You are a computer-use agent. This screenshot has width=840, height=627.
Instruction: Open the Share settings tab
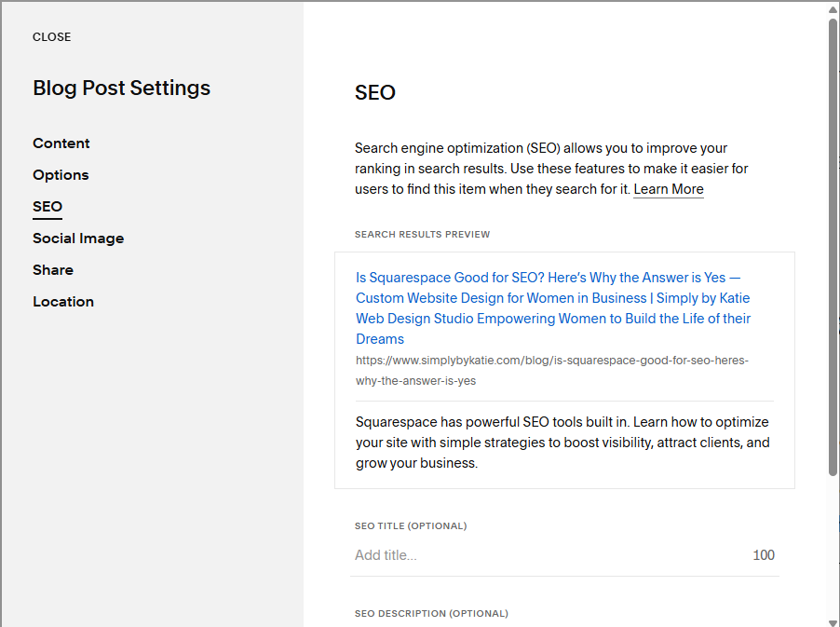click(53, 270)
